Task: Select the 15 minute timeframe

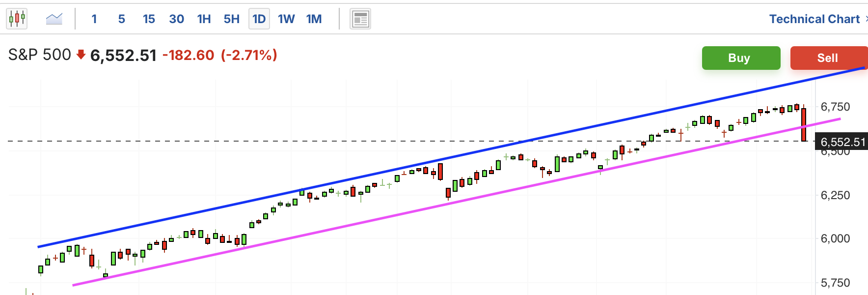Action: [x=149, y=19]
